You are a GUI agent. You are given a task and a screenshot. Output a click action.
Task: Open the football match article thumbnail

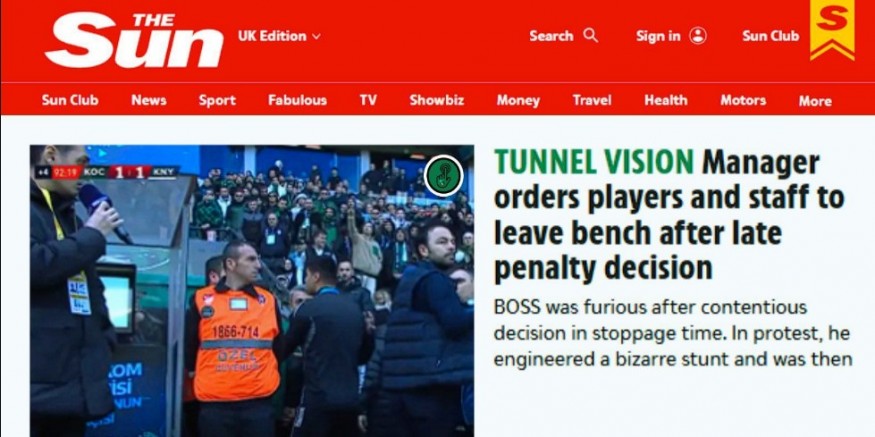point(252,291)
